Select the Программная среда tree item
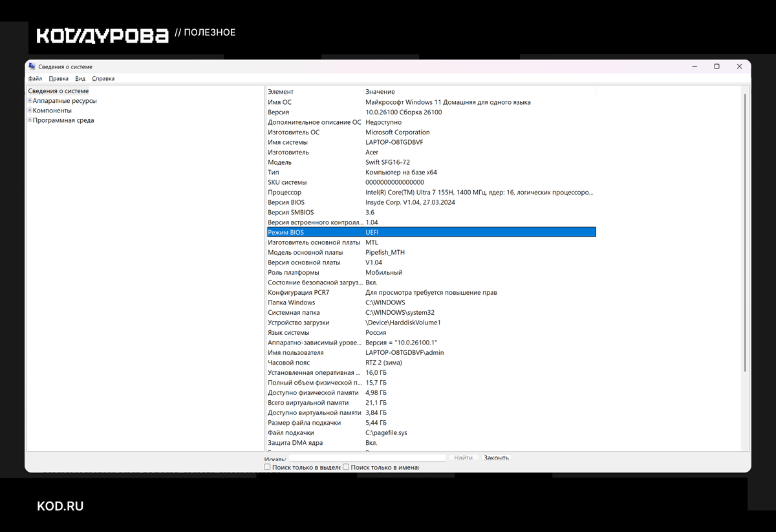 (x=63, y=120)
